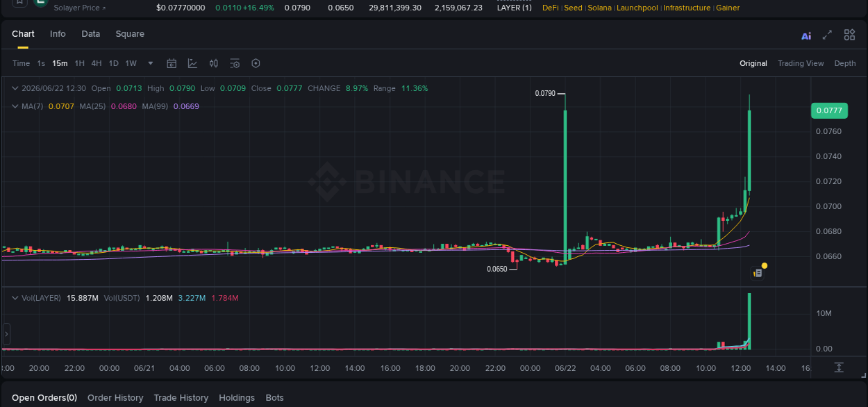Screen dimensions: 868x407
Task: Switch to Trading View chart
Action: (x=801, y=63)
